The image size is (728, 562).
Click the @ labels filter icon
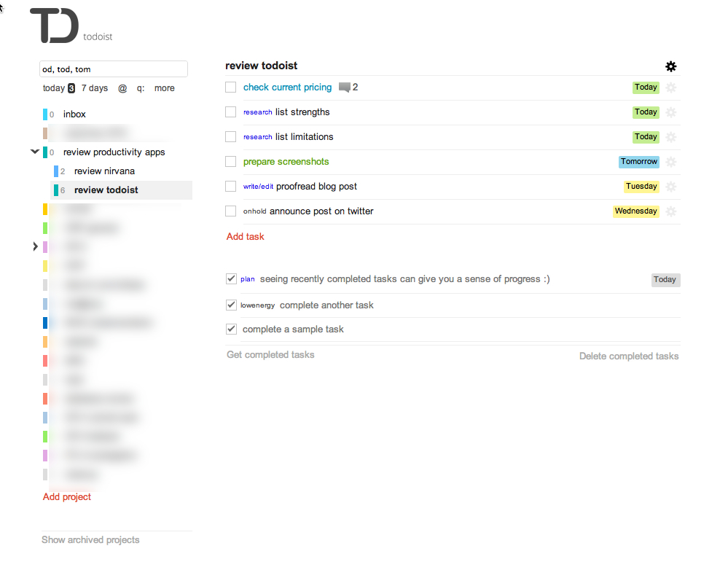[x=122, y=88]
